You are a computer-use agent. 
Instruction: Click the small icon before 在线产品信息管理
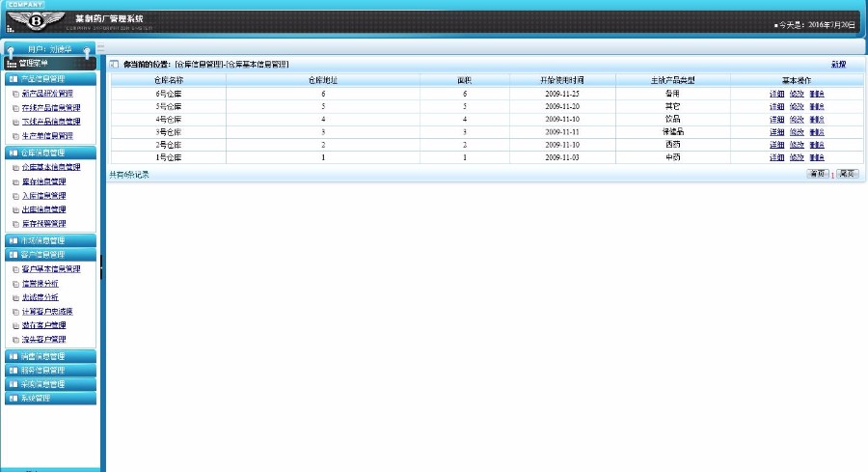pyautogui.click(x=15, y=108)
